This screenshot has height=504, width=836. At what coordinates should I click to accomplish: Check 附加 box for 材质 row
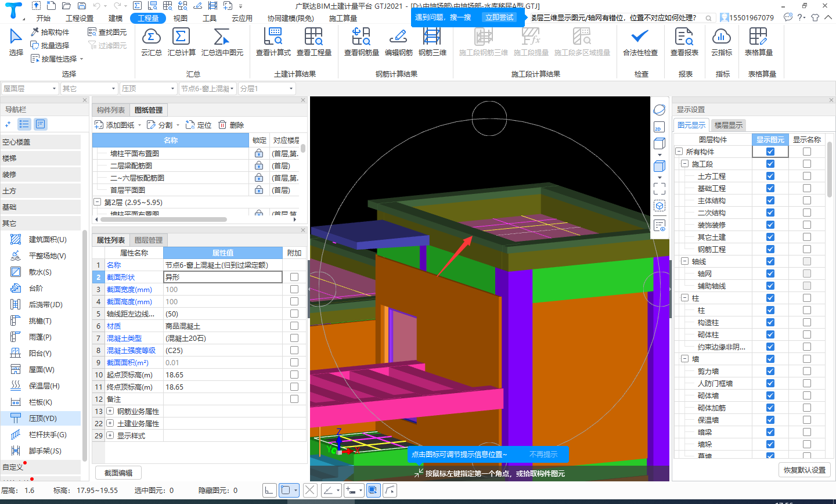[x=294, y=326]
